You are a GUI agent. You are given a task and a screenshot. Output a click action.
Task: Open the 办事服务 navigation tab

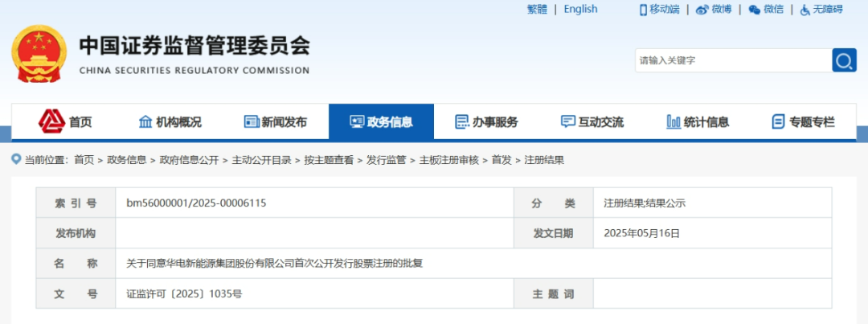click(x=486, y=122)
